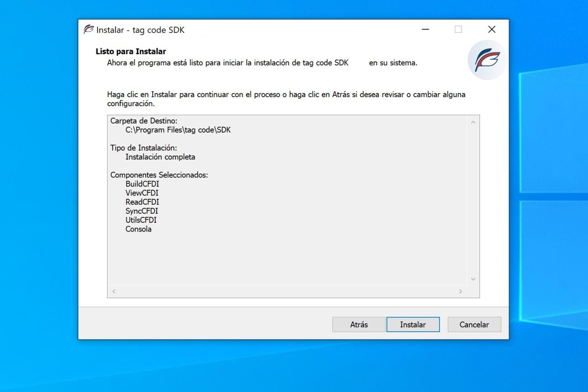Select the "ReadCFDI" component text
Screen dimensions: 588x392
(x=142, y=202)
